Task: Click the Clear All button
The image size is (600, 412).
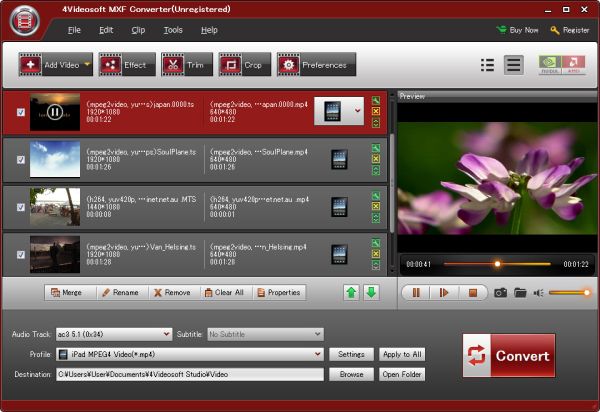Action: pos(227,293)
